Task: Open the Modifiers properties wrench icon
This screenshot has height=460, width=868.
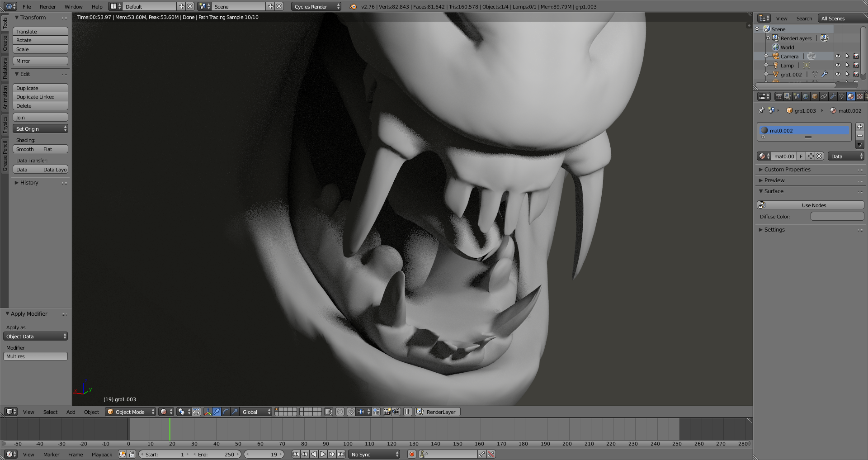Action: [833, 96]
